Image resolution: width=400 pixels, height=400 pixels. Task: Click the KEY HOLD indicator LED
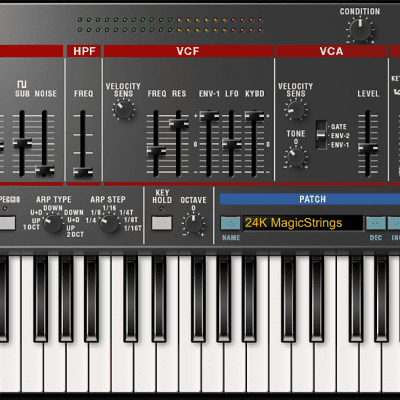tap(162, 209)
